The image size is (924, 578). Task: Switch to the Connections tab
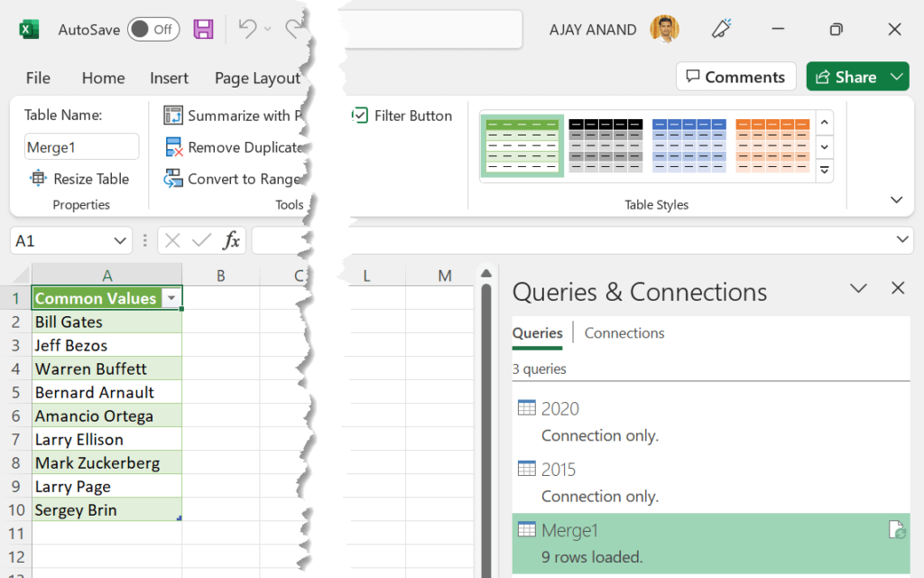[x=624, y=333]
